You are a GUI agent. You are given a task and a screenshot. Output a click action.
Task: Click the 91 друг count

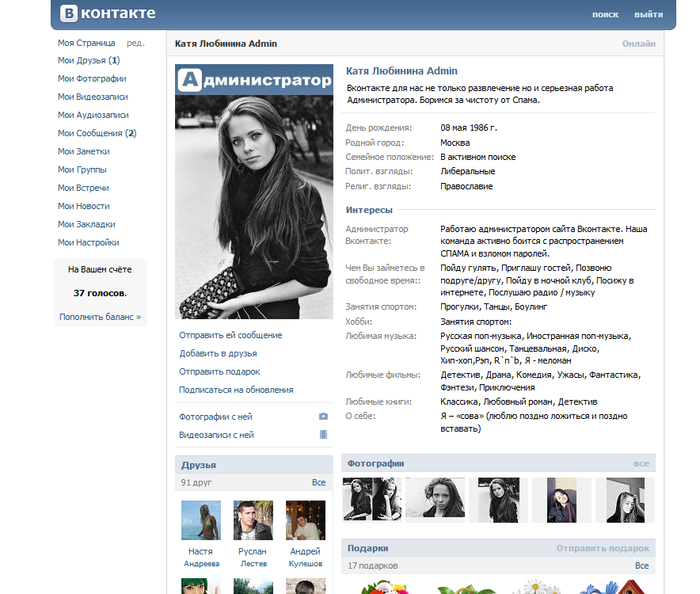point(196,482)
